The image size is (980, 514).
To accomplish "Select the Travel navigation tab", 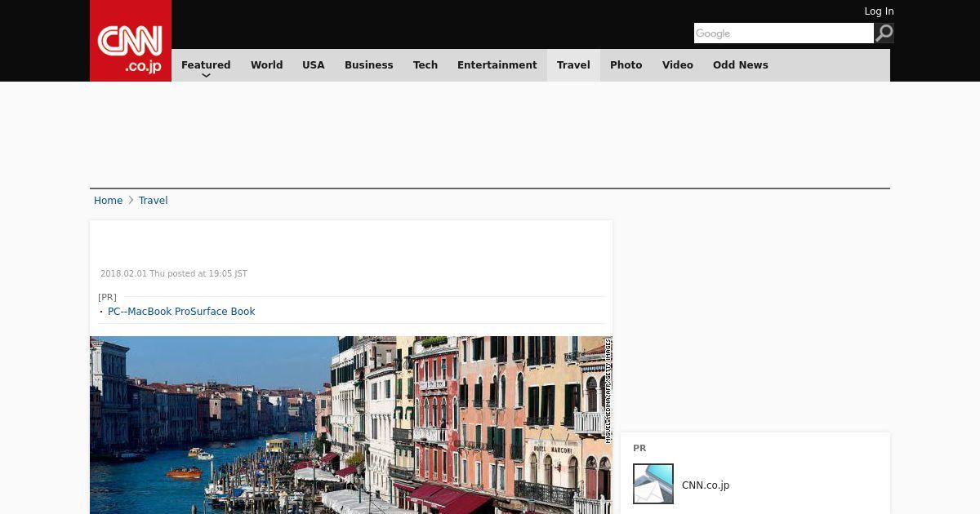I will (x=573, y=65).
